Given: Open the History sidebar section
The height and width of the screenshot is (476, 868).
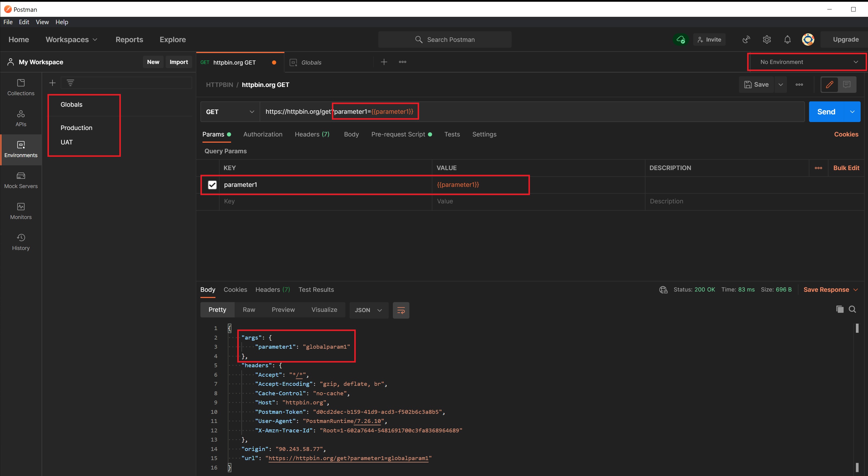Looking at the screenshot, I should pyautogui.click(x=21, y=242).
